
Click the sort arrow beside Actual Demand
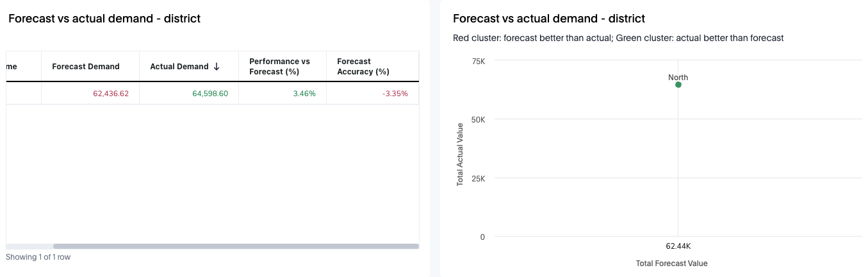tap(217, 67)
